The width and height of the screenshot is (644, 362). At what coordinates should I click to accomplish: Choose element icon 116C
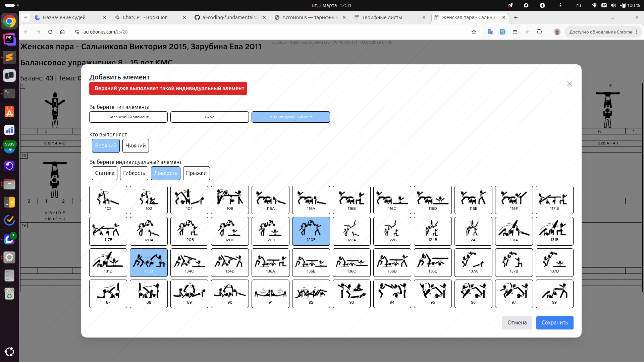coord(392,200)
